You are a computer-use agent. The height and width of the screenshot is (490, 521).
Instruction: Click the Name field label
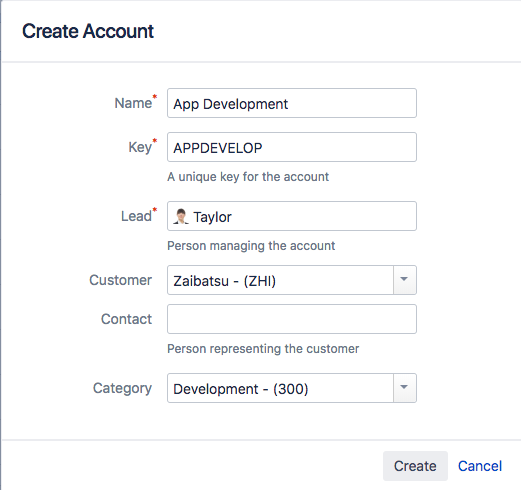(133, 103)
